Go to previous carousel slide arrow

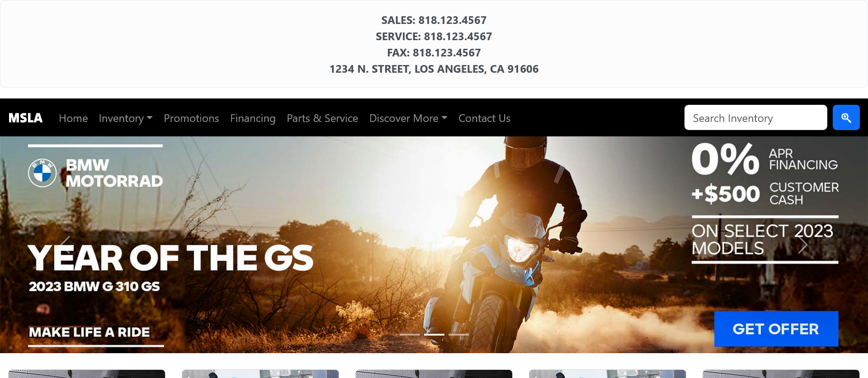coord(65,245)
